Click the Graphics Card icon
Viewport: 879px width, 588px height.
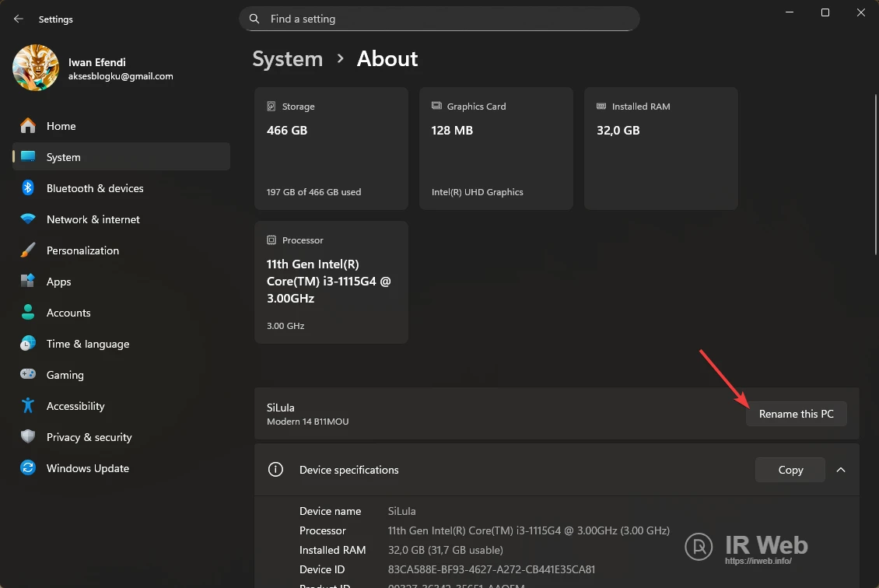coord(436,106)
